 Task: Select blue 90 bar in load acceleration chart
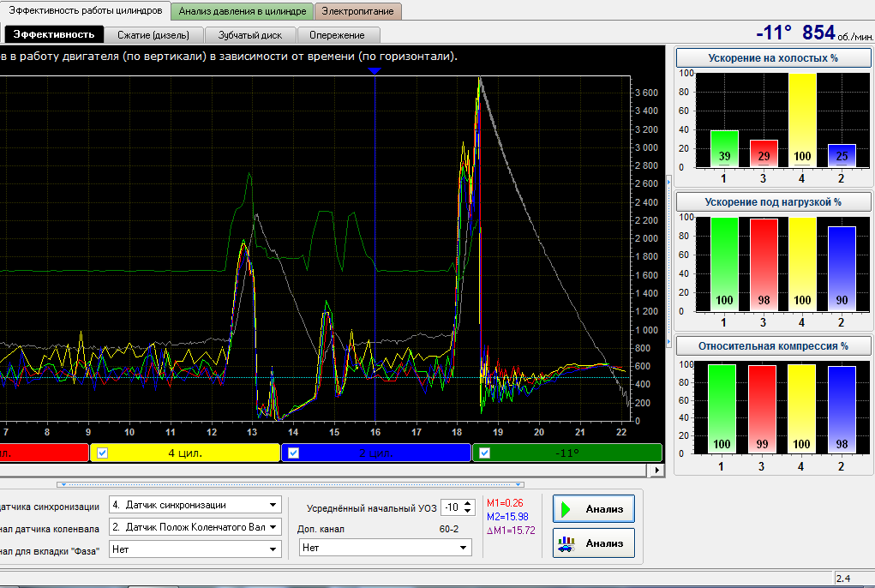(x=842, y=269)
